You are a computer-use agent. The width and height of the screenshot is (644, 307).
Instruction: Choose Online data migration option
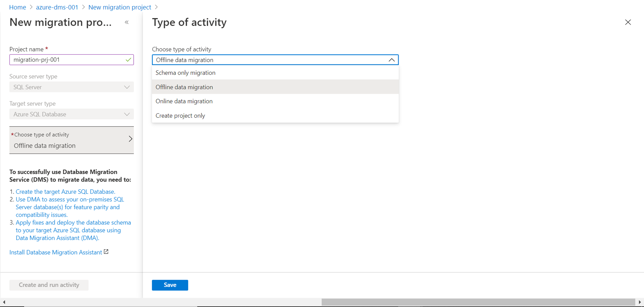[x=184, y=101]
